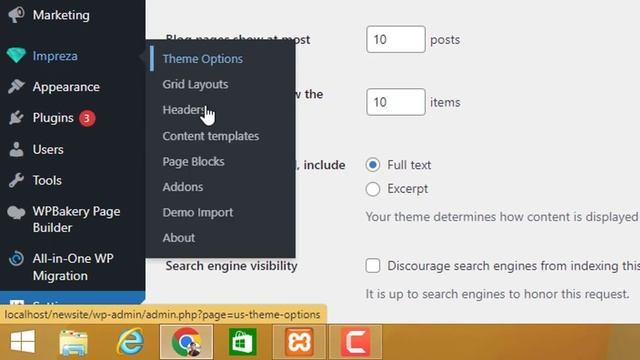Click the Excerpt label
640x360 pixels.
(x=407, y=189)
